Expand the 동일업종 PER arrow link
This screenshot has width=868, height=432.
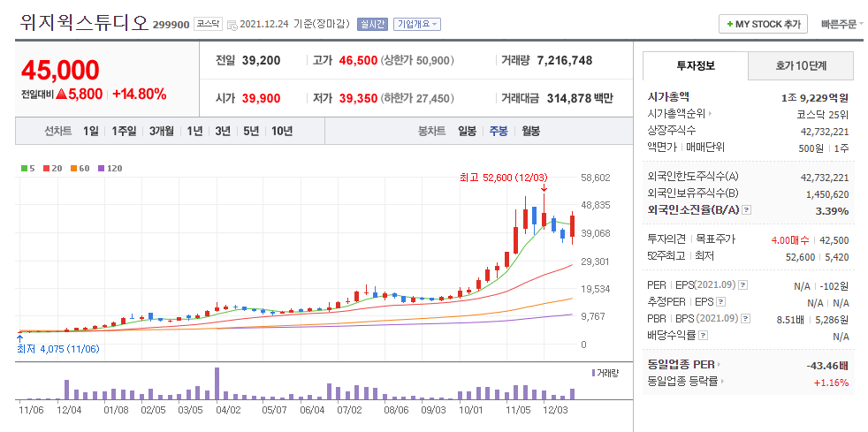[720, 365]
